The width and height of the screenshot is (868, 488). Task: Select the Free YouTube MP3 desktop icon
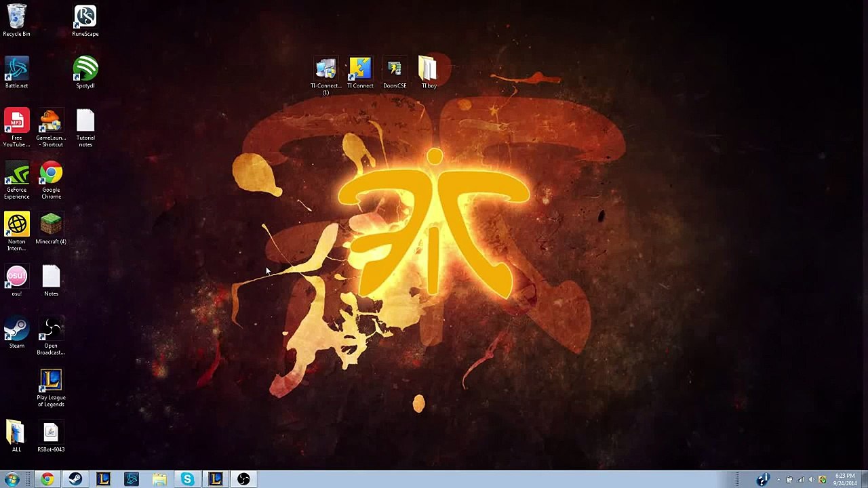16,128
